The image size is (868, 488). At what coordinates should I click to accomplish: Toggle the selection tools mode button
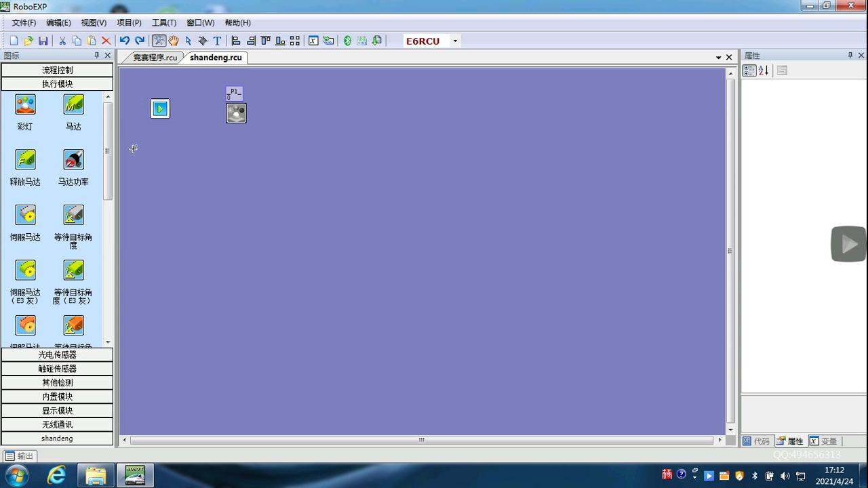click(159, 41)
